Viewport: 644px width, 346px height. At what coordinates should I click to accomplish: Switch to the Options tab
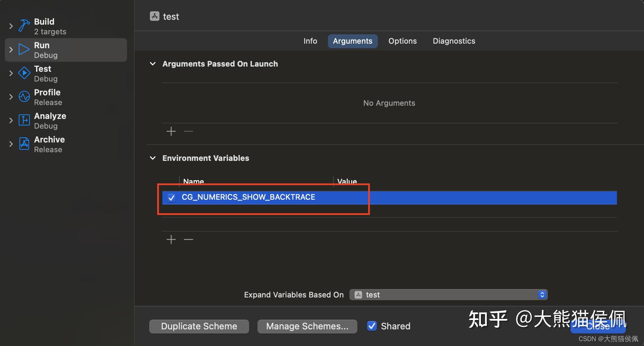coord(402,41)
